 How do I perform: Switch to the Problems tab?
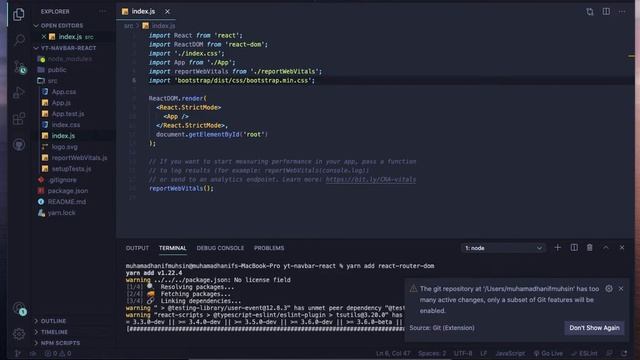pyautogui.click(x=269, y=248)
